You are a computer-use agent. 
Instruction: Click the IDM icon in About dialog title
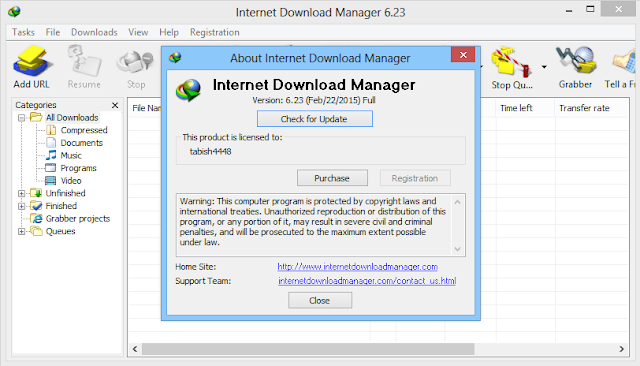176,58
